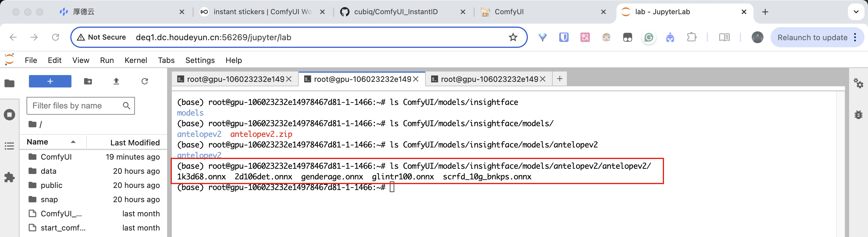
Task: Click the Filter files by name field
Action: click(x=76, y=106)
